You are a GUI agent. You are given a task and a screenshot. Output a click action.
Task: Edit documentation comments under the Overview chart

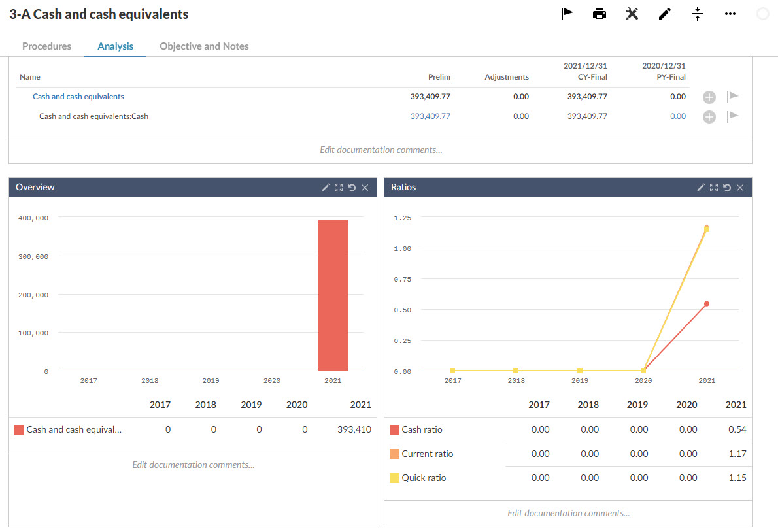[193, 465]
